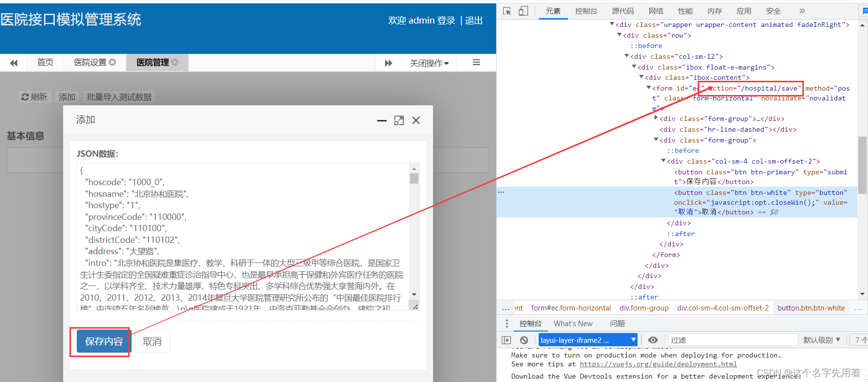Open the 默认级别 log level dropdown
The width and height of the screenshot is (868, 382).
(822, 340)
